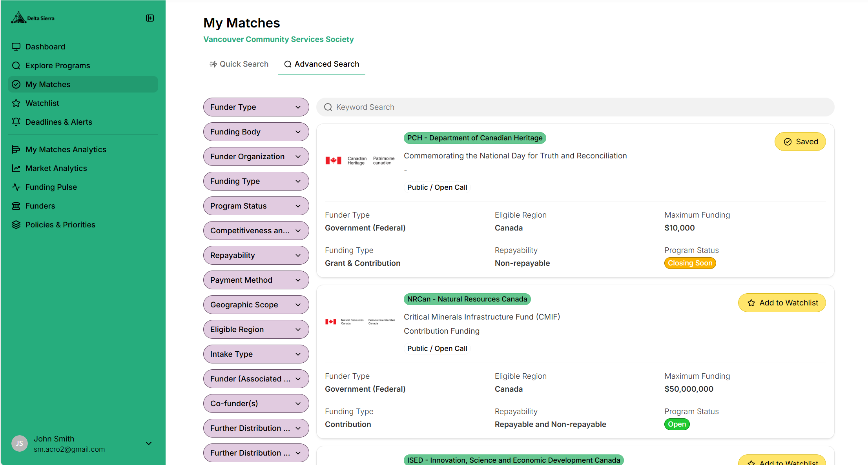This screenshot has height=465, width=868.
Task: Expand Intake Type filter
Action: click(256, 354)
